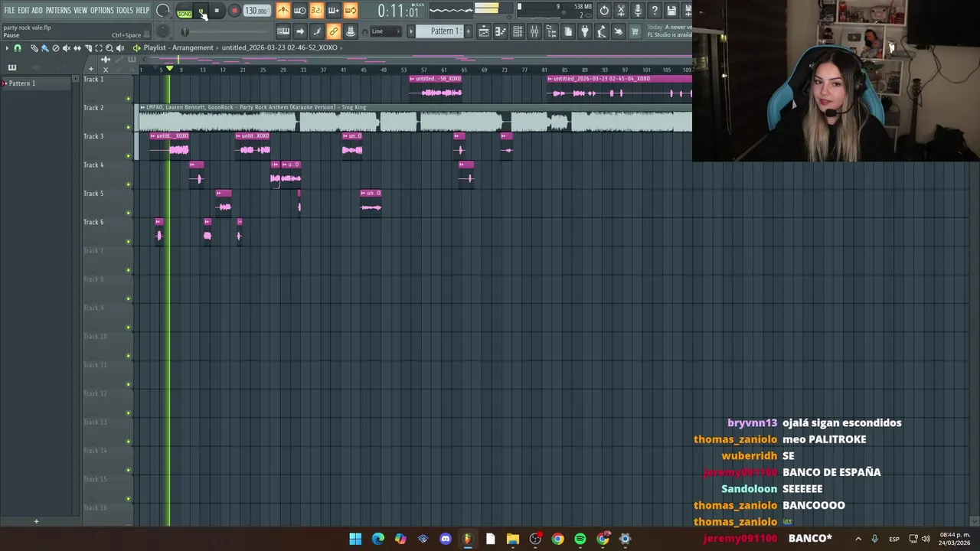Image resolution: width=980 pixels, height=551 pixels.
Task: Select the playlist Delete tool
Action: tap(56, 47)
